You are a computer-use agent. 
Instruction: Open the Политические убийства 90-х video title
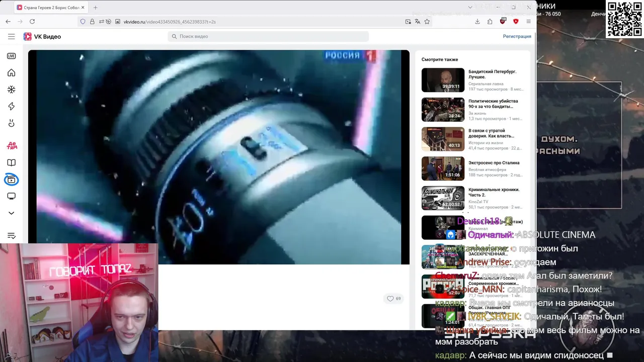493,104
